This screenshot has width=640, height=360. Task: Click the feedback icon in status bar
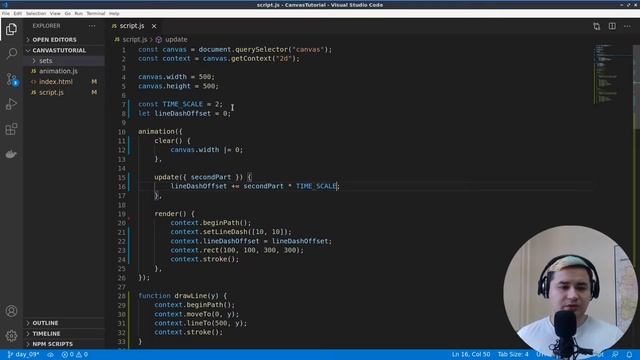tap(615, 354)
